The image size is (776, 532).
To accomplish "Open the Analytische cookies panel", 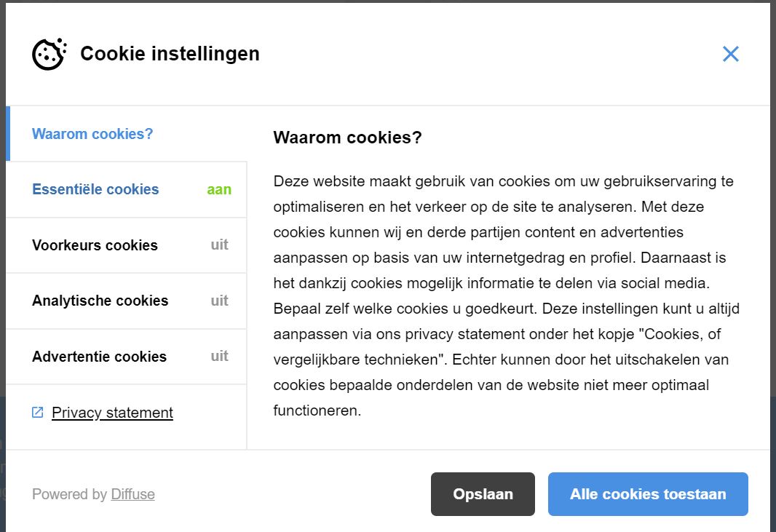I will [x=100, y=301].
